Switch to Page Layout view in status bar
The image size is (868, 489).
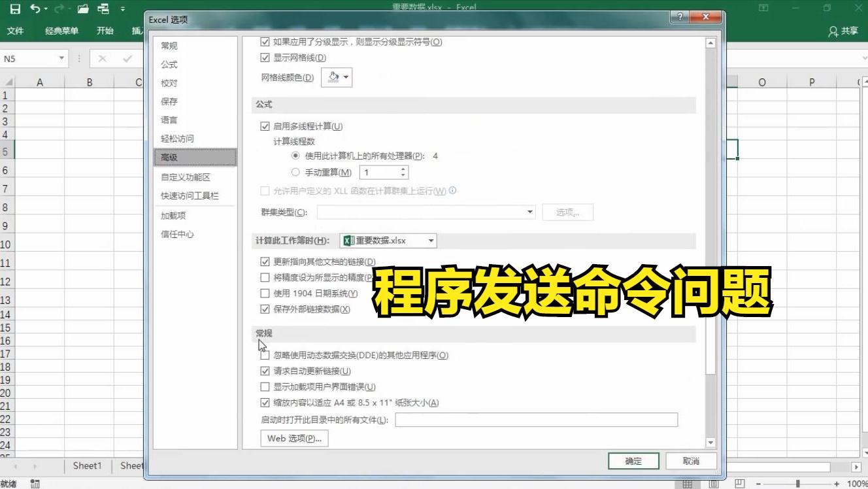[713, 484]
